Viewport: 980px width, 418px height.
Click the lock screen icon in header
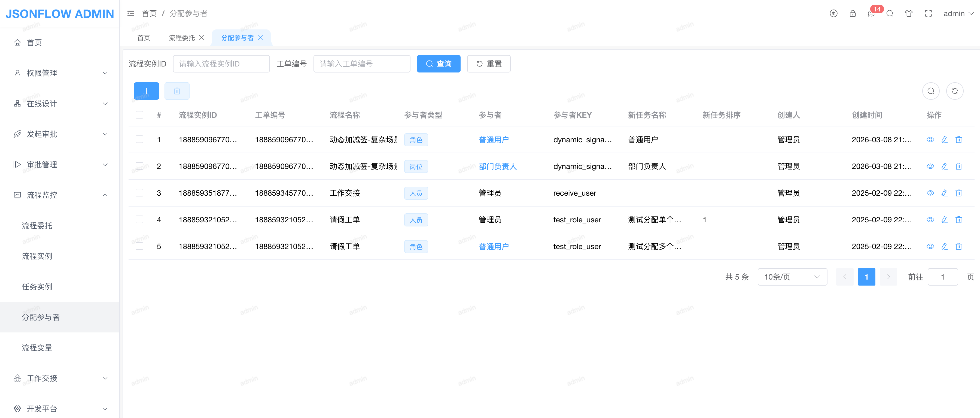pyautogui.click(x=853, y=14)
